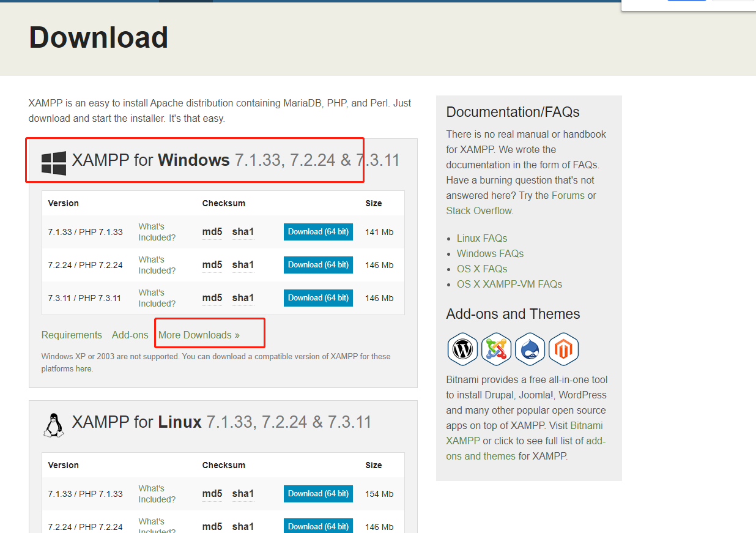Click the Linux penguin icon
Image resolution: width=756 pixels, height=533 pixels.
54,425
